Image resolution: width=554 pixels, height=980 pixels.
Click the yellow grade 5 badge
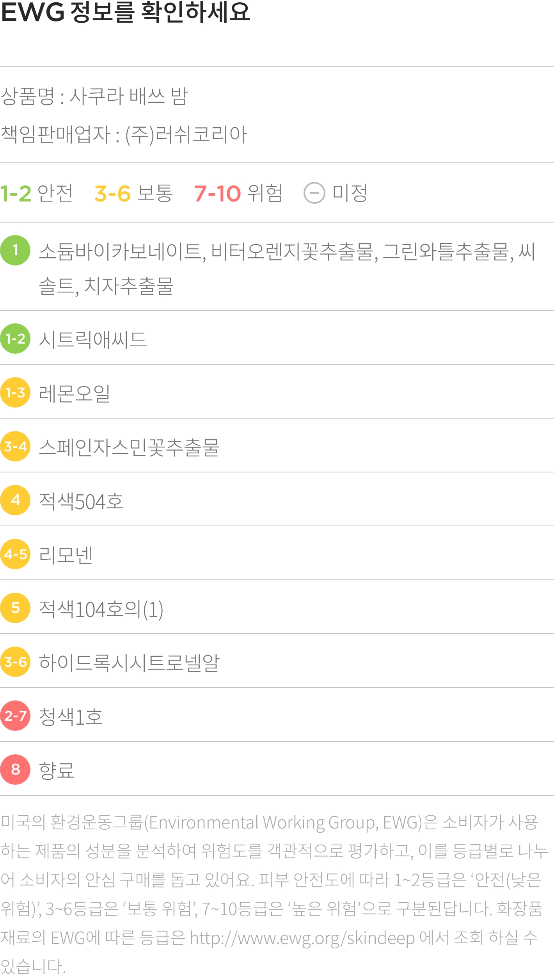tap(15, 608)
